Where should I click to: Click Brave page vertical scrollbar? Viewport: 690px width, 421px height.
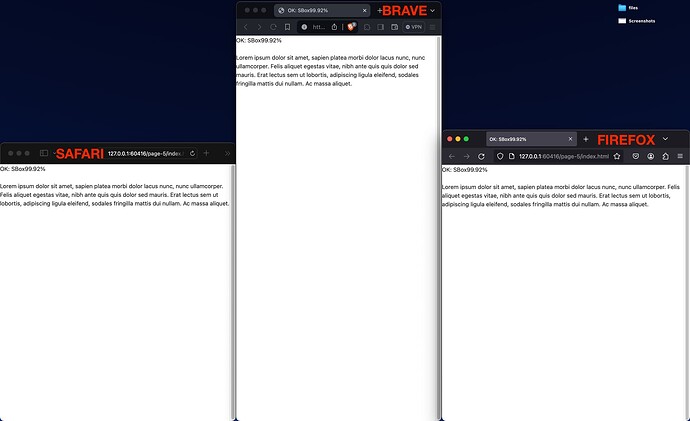point(438,228)
